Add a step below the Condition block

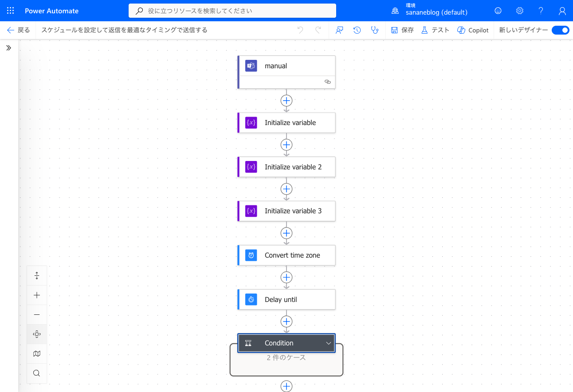coord(286,386)
